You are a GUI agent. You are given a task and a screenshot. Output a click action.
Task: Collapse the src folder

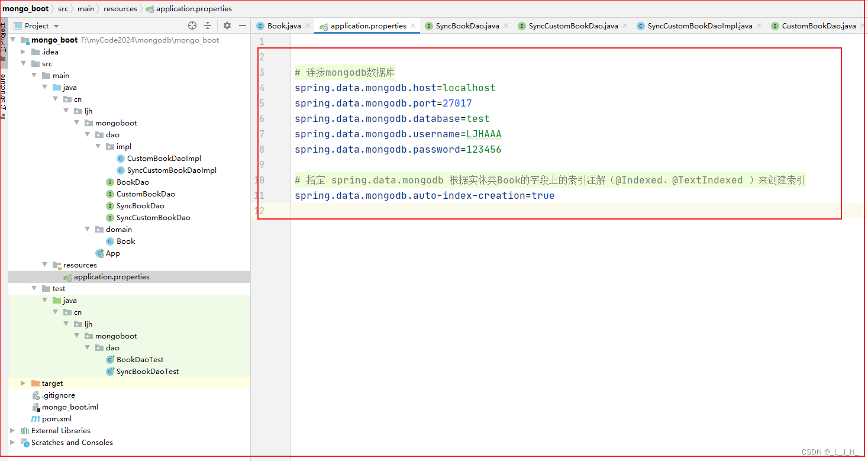tap(24, 63)
